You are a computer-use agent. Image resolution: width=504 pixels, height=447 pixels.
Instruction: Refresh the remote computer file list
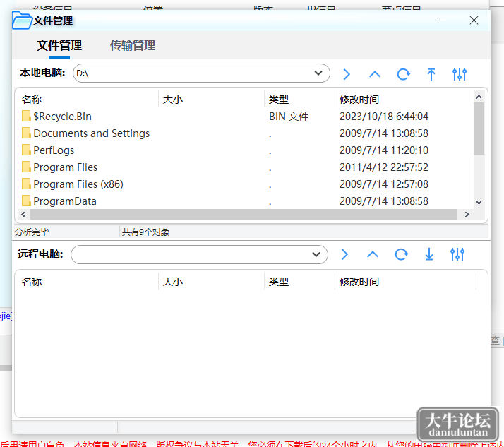pos(401,254)
